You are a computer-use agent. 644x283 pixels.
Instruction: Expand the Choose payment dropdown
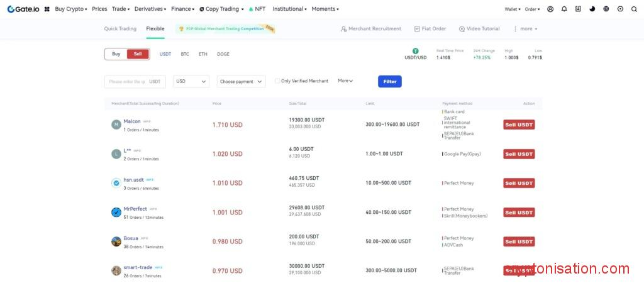point(241,81)
